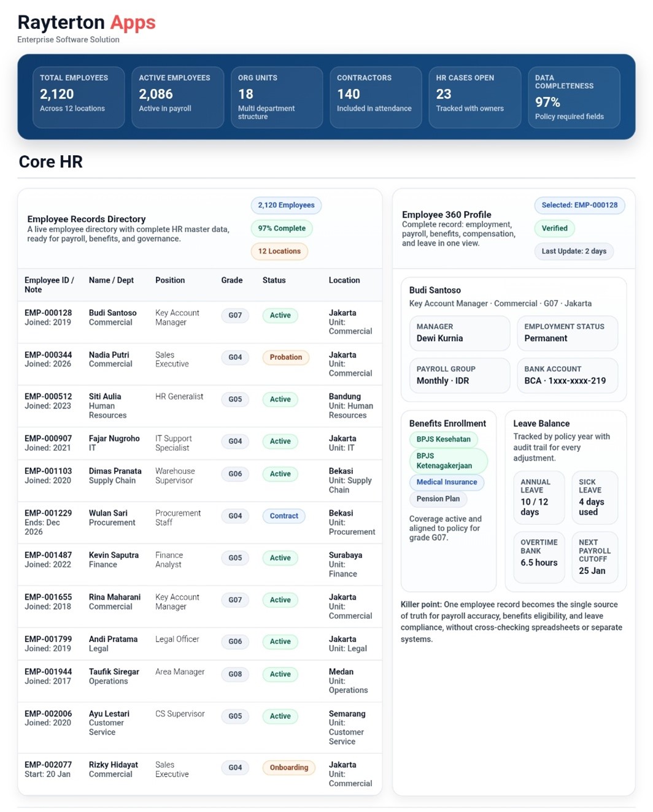Open employee row EMP-000128 Budi Santoso
The image size is (653, 812).
[112, 317]
